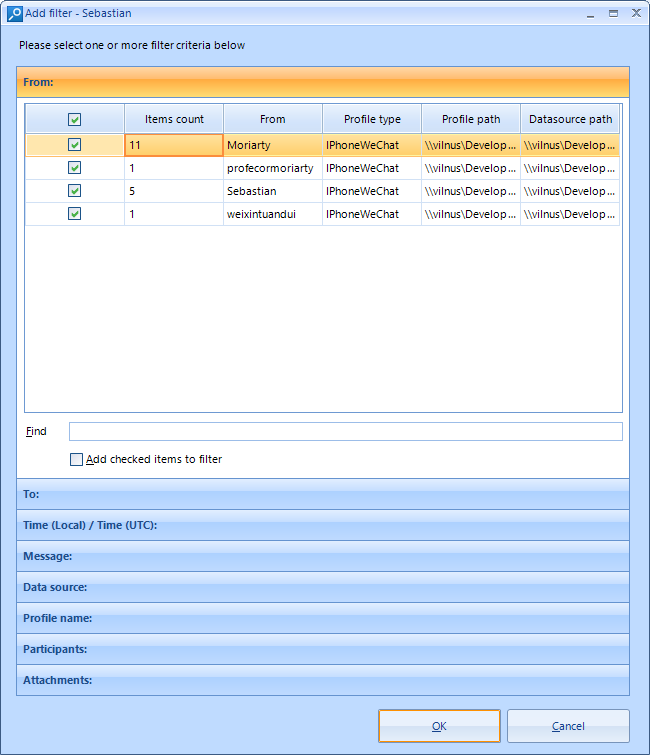The height and width of the screenshot is (755, 650).
Task: Expand the Attachments: filter section
Action: click(x=323, y=680)
